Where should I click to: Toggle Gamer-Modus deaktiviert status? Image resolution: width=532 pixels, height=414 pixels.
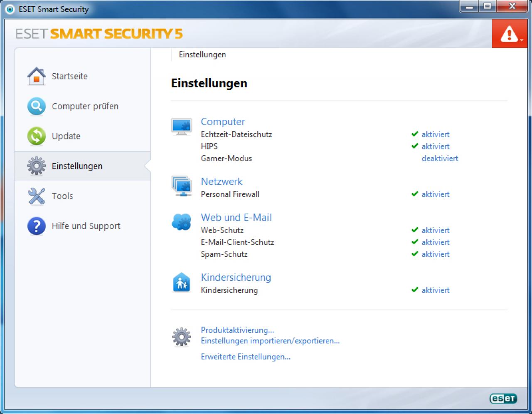440,159
